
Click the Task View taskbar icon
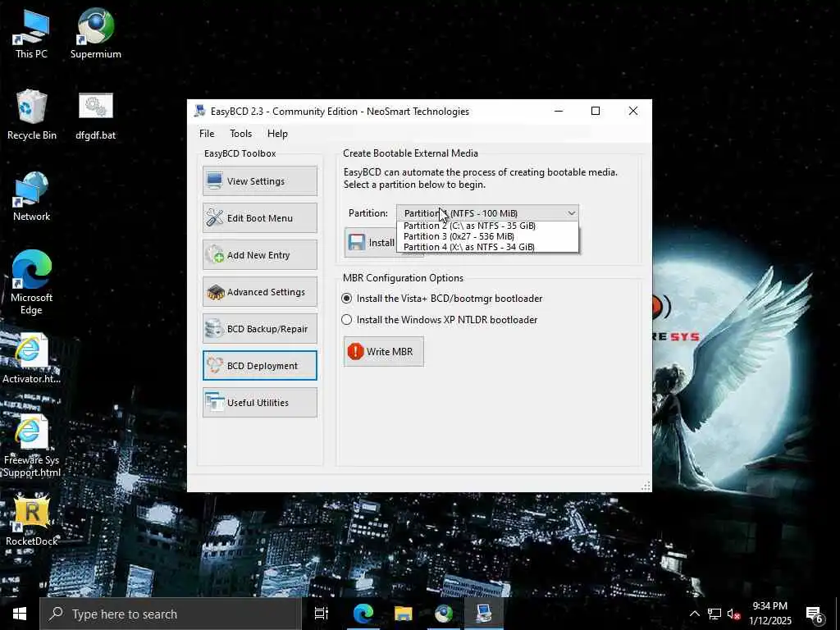pyautogui.click(x=322, y=614)
